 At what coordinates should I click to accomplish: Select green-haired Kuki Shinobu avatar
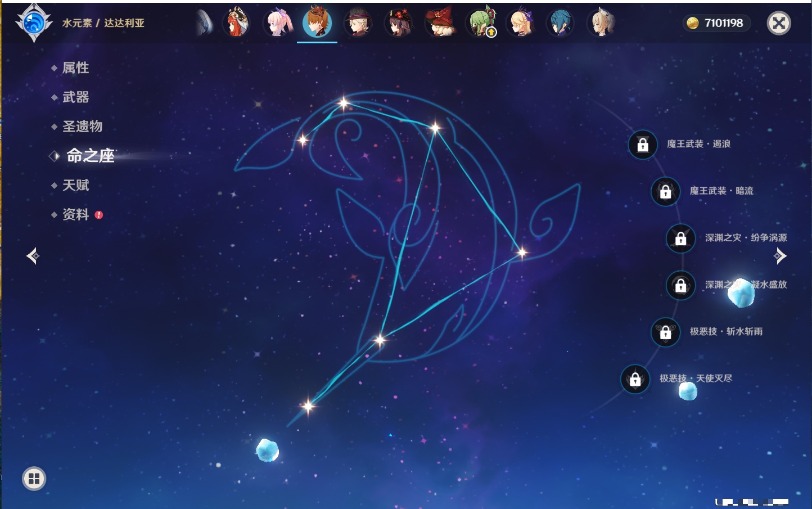pos(481,23)
